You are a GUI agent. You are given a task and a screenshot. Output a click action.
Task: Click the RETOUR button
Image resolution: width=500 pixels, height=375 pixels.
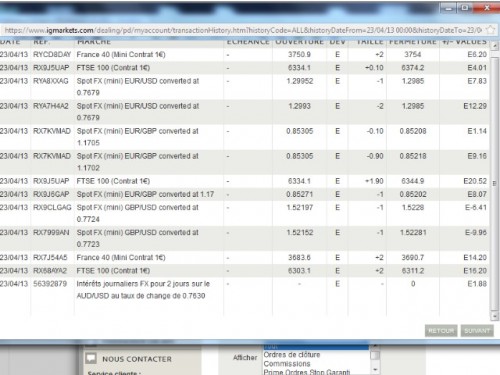point(441,331)
